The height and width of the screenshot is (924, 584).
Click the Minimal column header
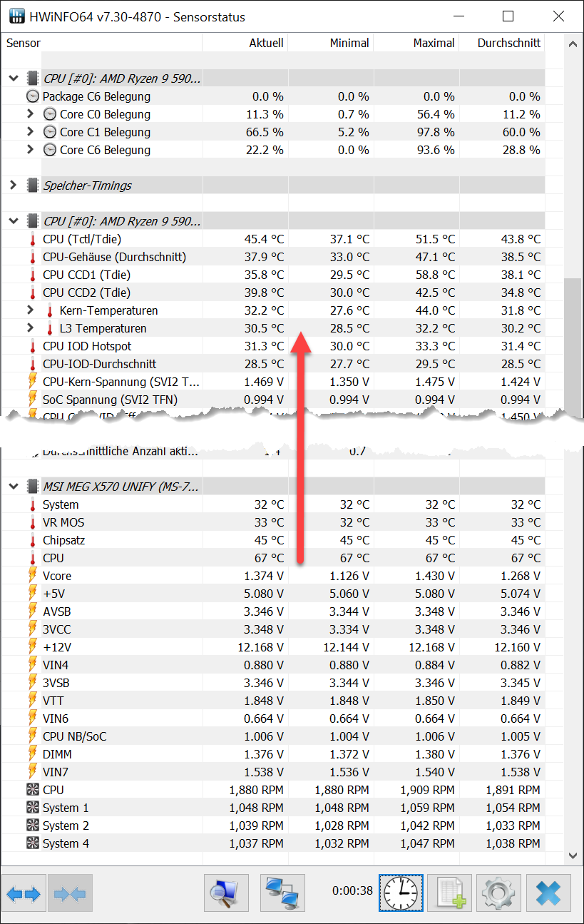pyautogui.click(x=331, y=43)
